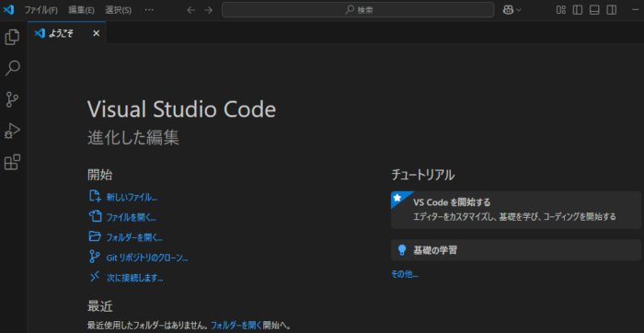Expand the Copilot dropdown chevron
Screen dimensions: 644x333
click(518, 10)
